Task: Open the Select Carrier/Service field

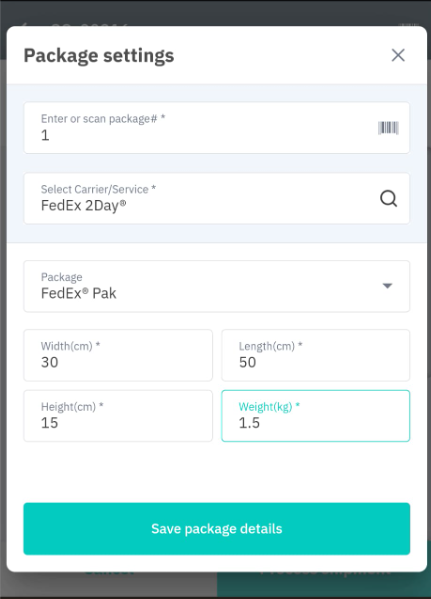Action: 217,198
